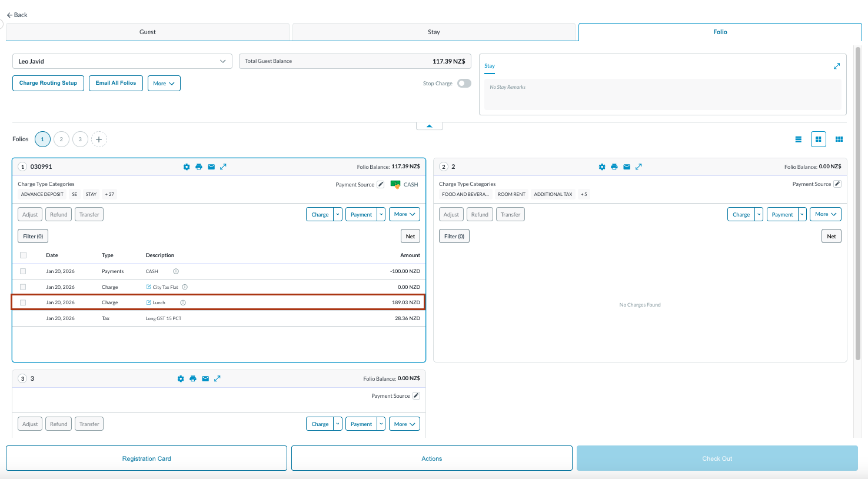
Task: Edit Payment Source for folio 2
Action: click(x=837, y=184)
